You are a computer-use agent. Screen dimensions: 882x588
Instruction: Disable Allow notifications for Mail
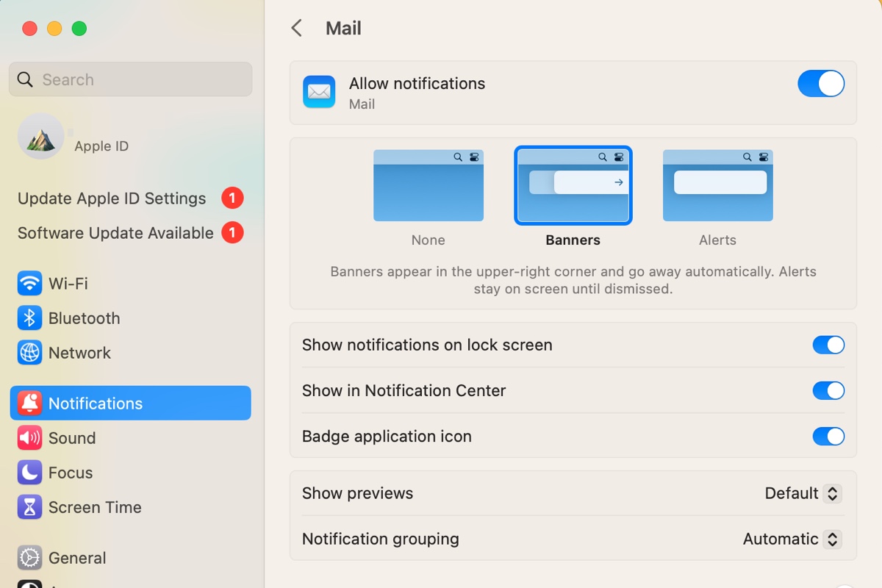(821, 83)
